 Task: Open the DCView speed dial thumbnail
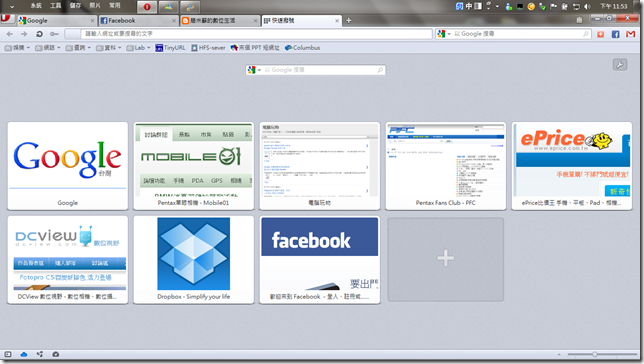click(68, 260)
